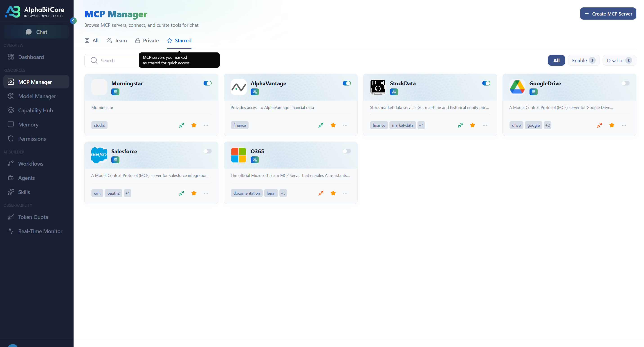Screen dimensions: 644x347
Task: Open the Memory section
Action: pyautogui.click(x=28, y=124)
